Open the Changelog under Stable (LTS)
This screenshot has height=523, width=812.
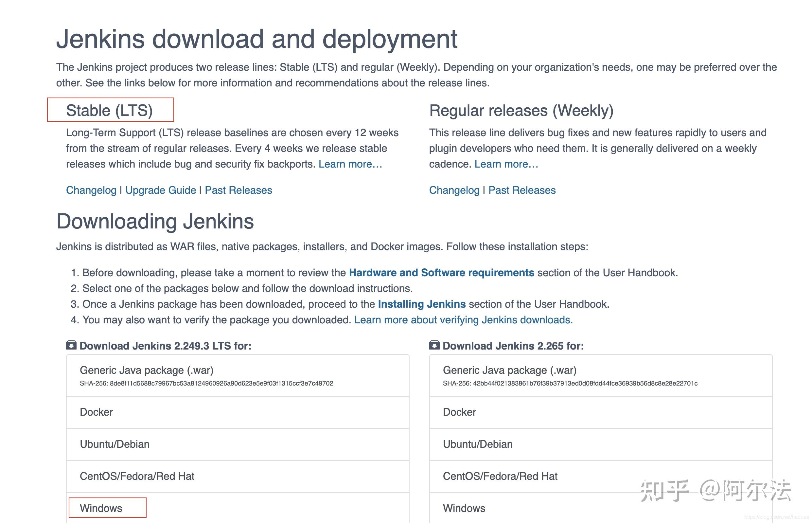click(x=91, y=190)
